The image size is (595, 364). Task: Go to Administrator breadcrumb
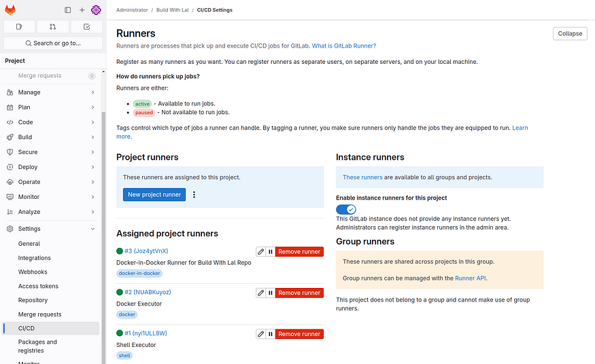(132, 10)
